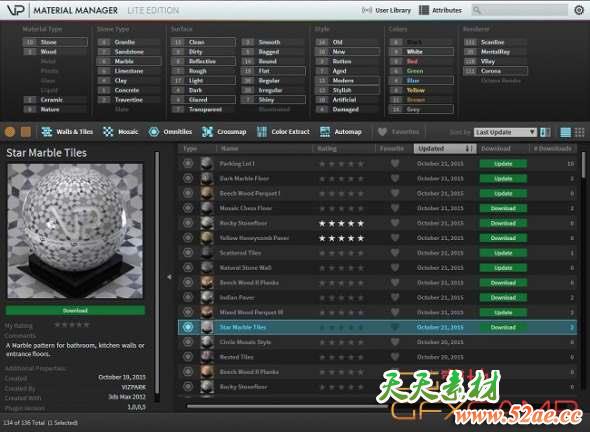Sort by # Downloads column header

tap(553, 149)
